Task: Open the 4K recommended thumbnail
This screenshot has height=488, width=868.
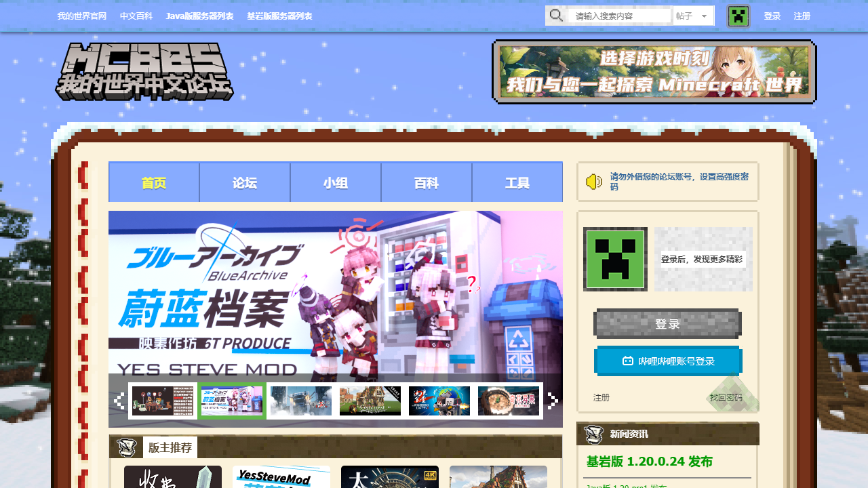Action: (x=390, y=476)
